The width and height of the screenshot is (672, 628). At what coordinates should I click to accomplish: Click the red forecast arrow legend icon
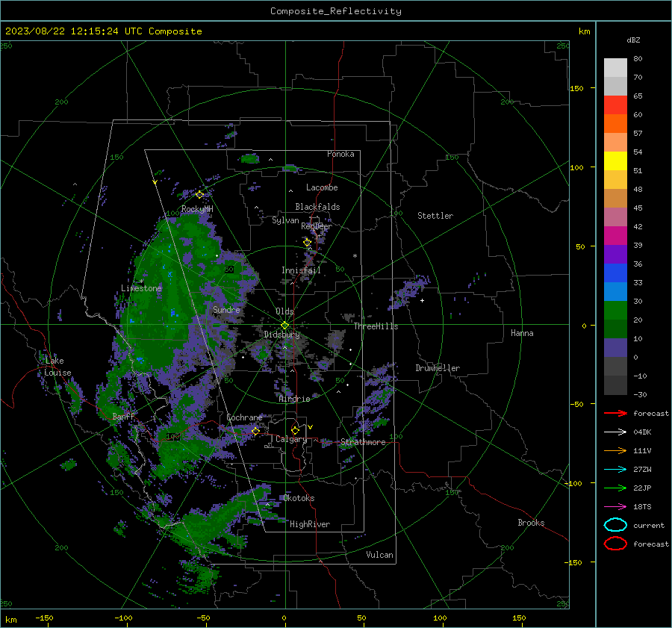[615, 413]
